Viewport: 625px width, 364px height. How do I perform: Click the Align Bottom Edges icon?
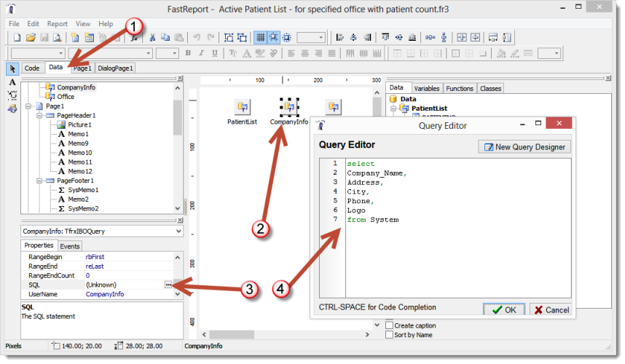tap(412, 37)
